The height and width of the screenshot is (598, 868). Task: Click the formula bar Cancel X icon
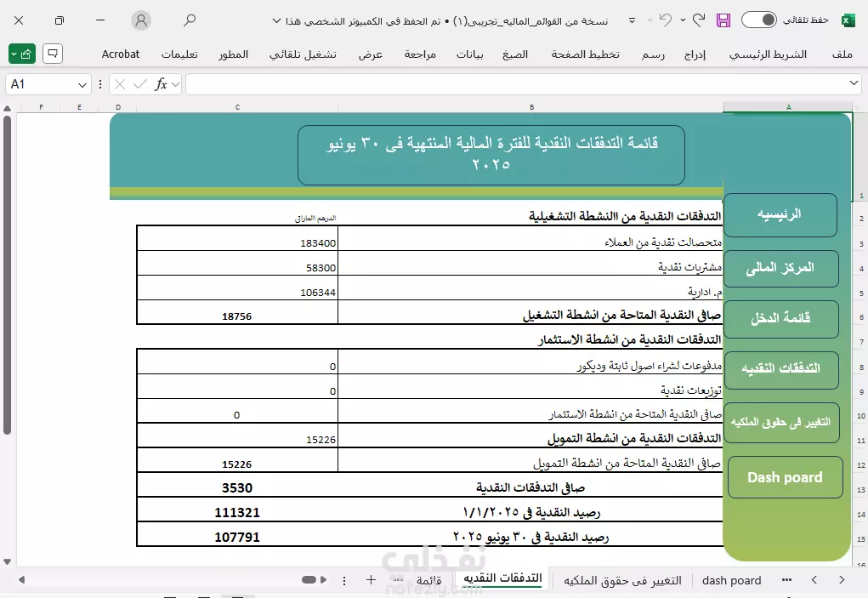click(120, 84)
